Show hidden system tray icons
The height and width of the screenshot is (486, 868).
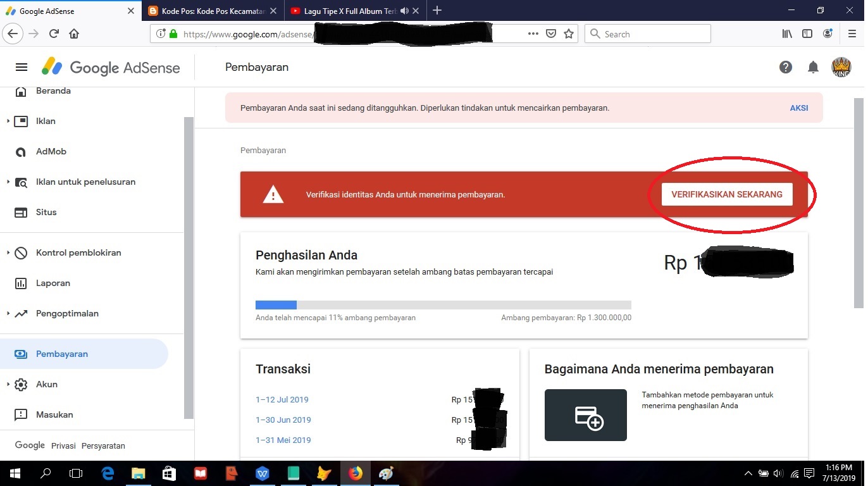748,473
